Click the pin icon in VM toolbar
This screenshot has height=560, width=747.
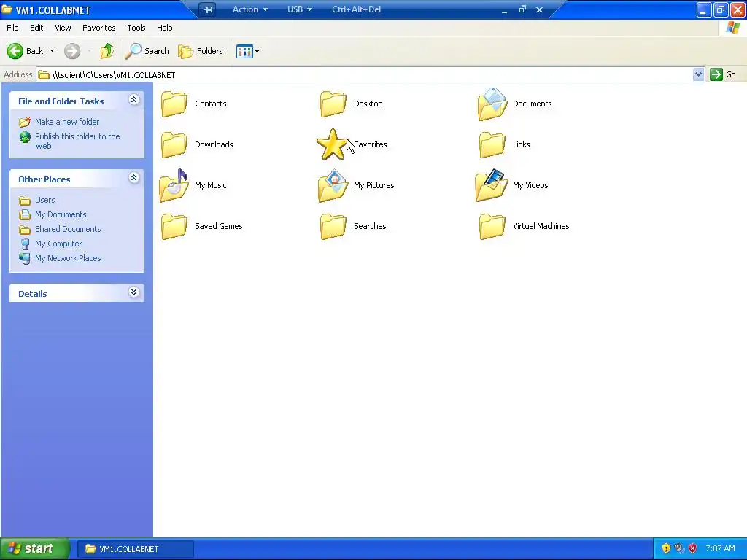(x=208, y=9)
